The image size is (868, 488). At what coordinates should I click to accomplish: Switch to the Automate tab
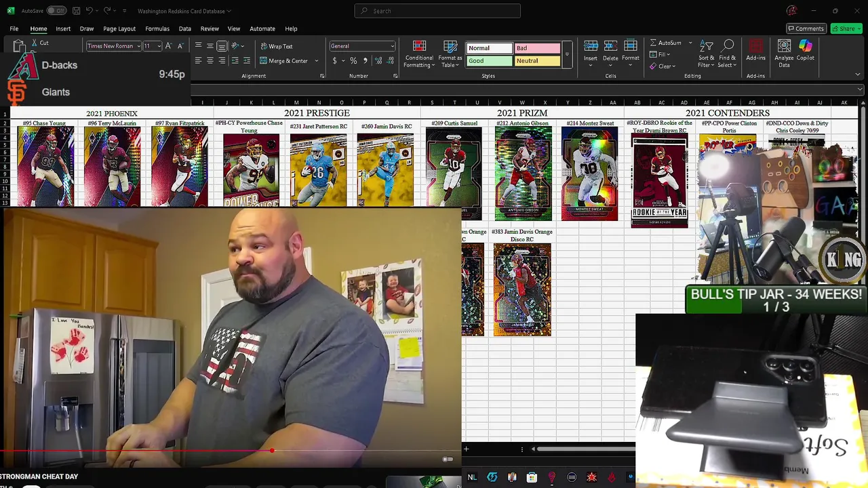tap(262, 28)
